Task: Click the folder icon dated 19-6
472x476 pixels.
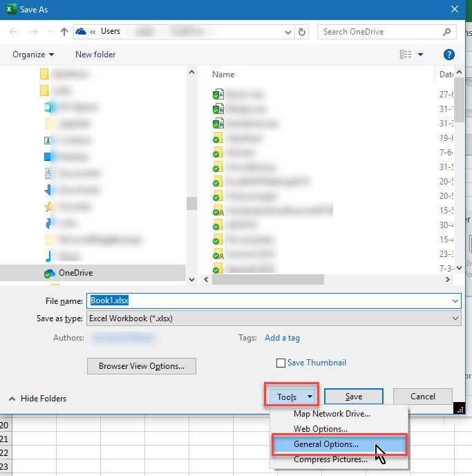Action: click(x=218, y=137)
